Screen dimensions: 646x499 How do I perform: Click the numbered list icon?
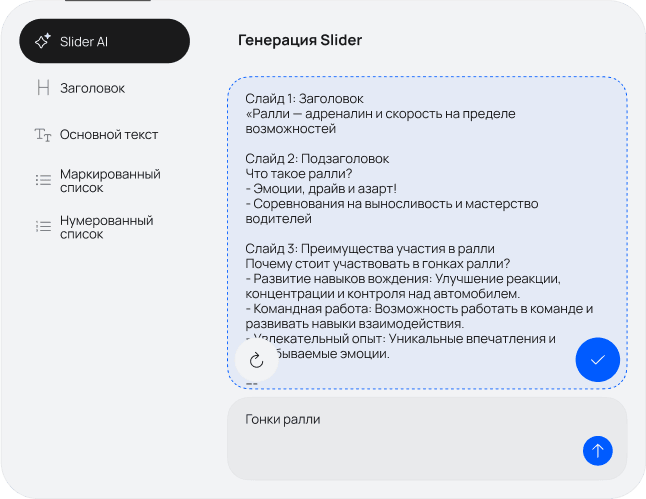(43, 227)
